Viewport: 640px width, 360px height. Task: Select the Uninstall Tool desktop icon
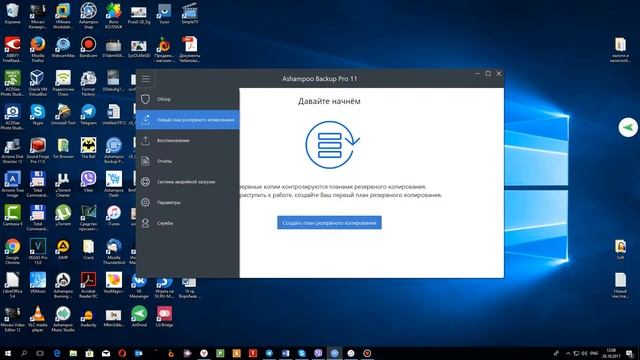63,115
